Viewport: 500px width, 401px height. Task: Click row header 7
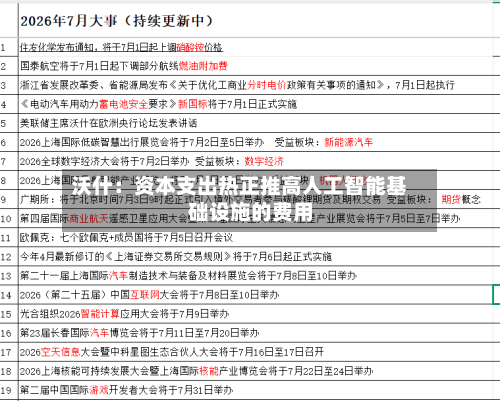(x=9, y=161)
